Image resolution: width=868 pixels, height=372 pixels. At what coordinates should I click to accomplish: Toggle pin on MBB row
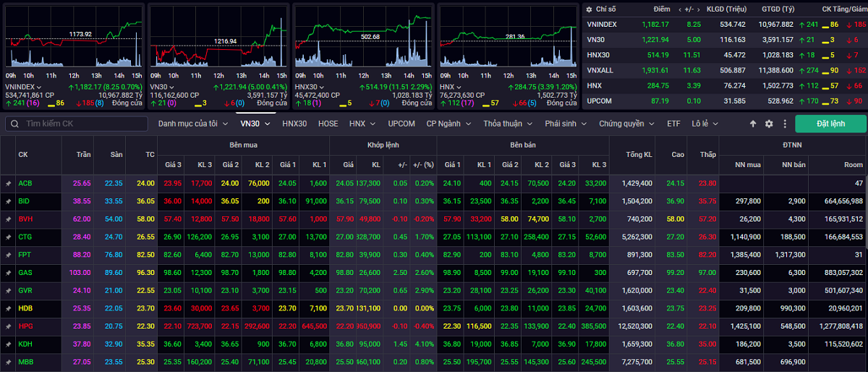tap(8, 362)
